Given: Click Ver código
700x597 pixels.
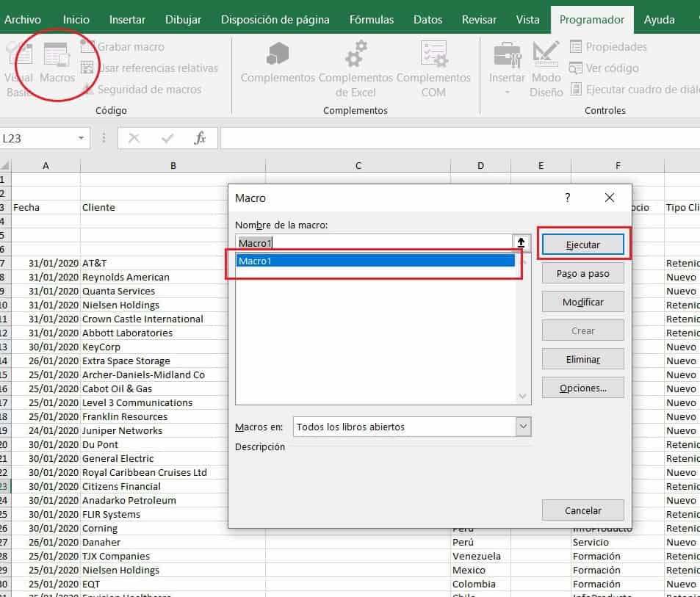Looking at the screenshot, I should tap(604, 68).
